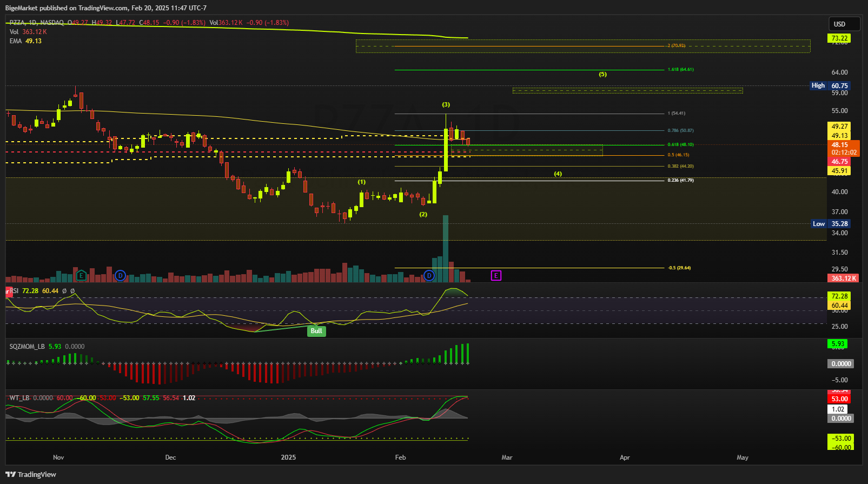Screen dimensions: 868x484
Task: Click the Elliott wave (2) label
Action: tap(423, 215)
